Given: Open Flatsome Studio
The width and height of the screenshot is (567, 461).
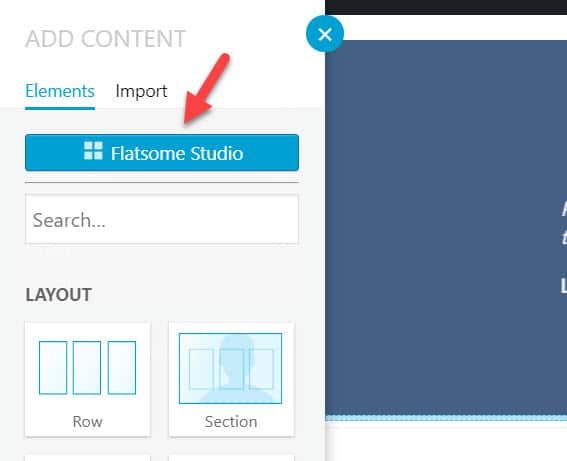Looking at the screenshot, I should pos(162,153).
